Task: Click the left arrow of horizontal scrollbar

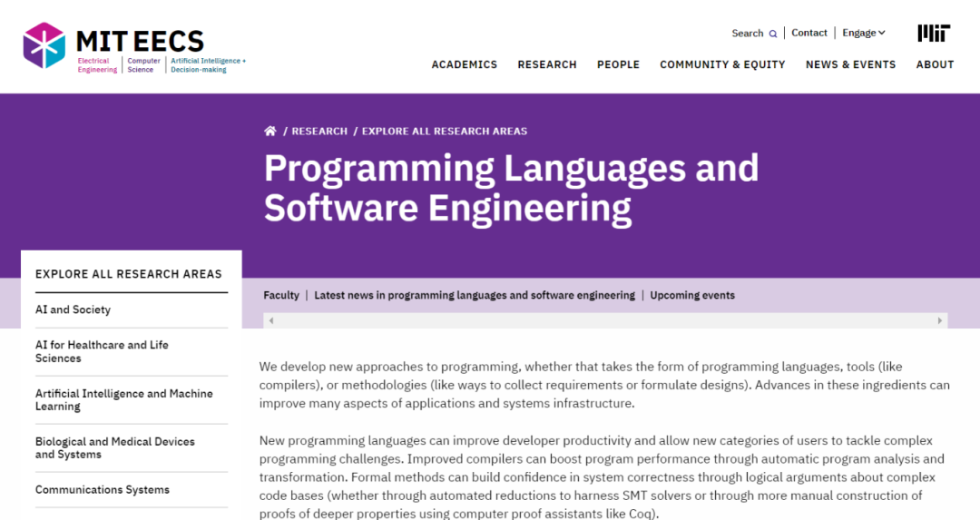Action: pyautogui.click(x=271, y=320)
